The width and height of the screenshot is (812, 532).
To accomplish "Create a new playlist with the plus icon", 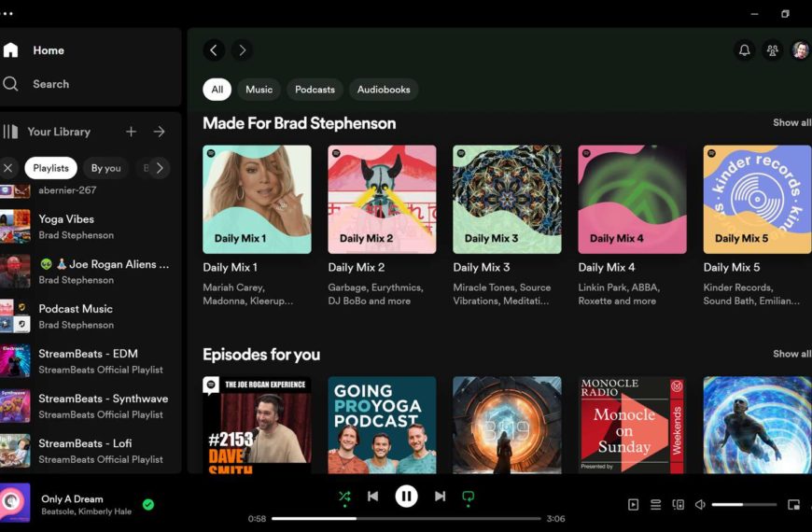I will (131, 132).
